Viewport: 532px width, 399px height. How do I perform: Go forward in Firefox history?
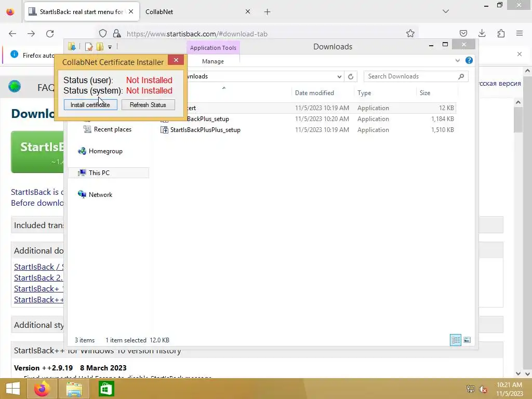(x=31, y=34)
